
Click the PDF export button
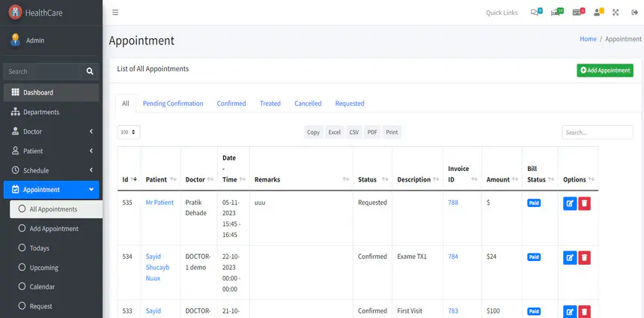coord(372,132)
